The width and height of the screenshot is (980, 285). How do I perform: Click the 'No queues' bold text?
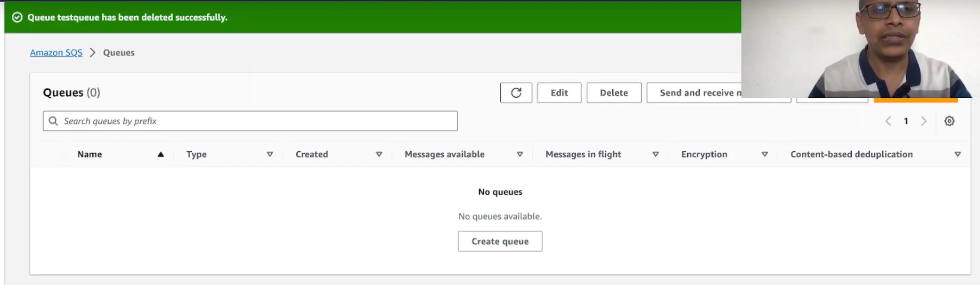click(x=500, y=192)
